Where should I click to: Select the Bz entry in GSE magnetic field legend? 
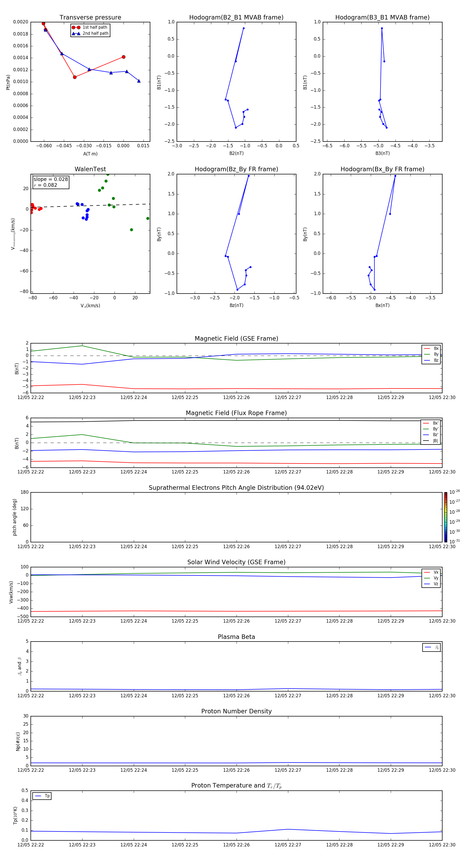(x=431, y=360)
